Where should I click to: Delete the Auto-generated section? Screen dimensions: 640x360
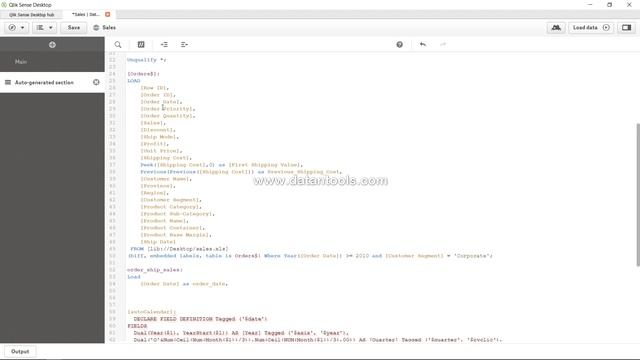pyautogui.click(x=96, y=82)
